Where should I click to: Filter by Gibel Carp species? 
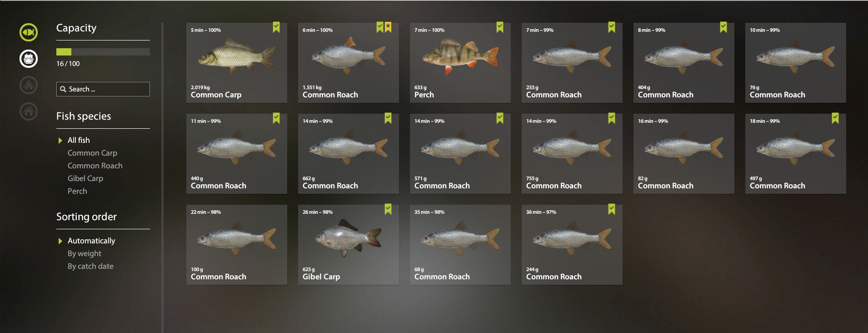pyautogui.click(x=85, y=178)
